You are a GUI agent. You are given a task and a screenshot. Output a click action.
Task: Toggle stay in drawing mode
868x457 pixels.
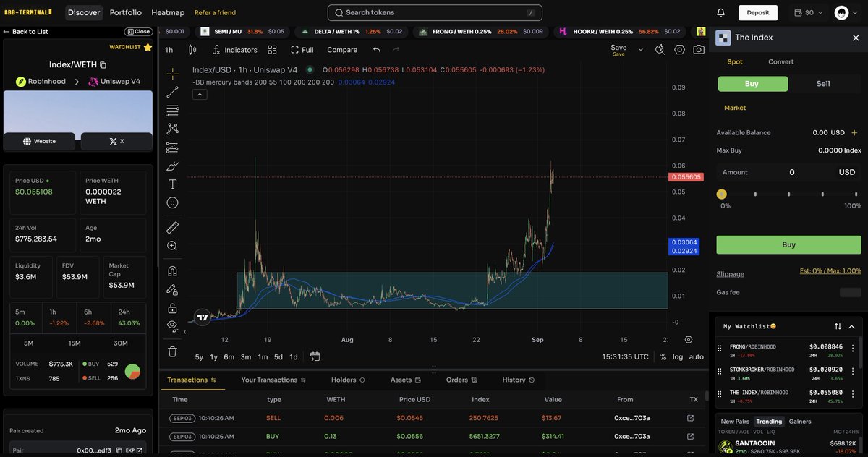[172, 289]
